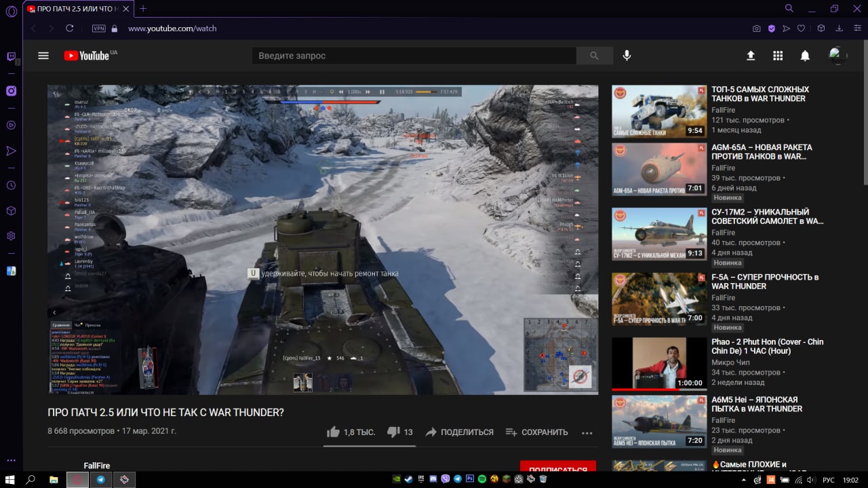The height and width of the screenshot is (488, 868).
Task: Open volume control speaker icon
Action: click(811, 479)
